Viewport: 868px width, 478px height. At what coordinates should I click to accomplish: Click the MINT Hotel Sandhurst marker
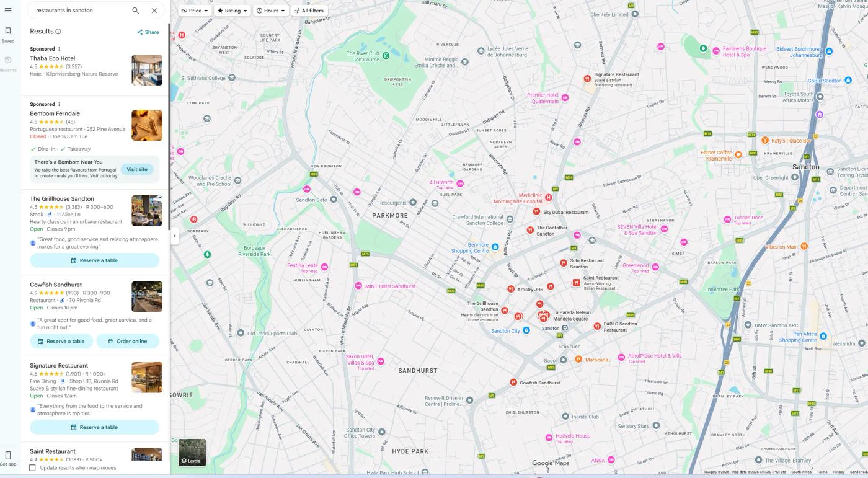pos(358,286)
